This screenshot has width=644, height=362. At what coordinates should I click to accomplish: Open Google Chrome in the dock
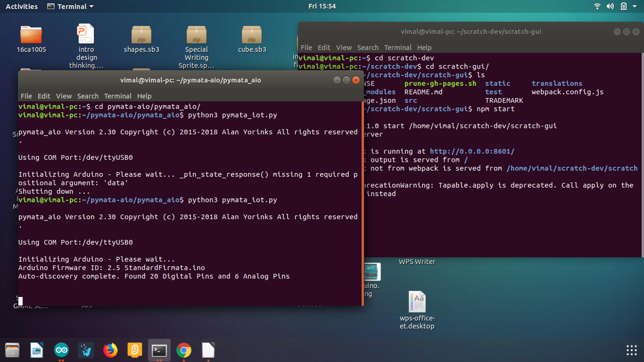pyautogui.click(x=184, y=350)
